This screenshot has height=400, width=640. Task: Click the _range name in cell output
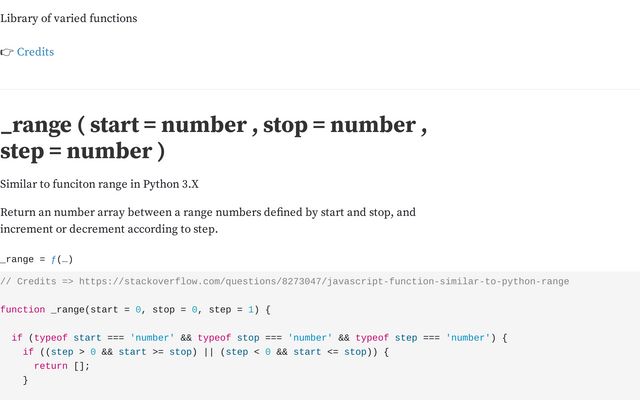point(17,259)
